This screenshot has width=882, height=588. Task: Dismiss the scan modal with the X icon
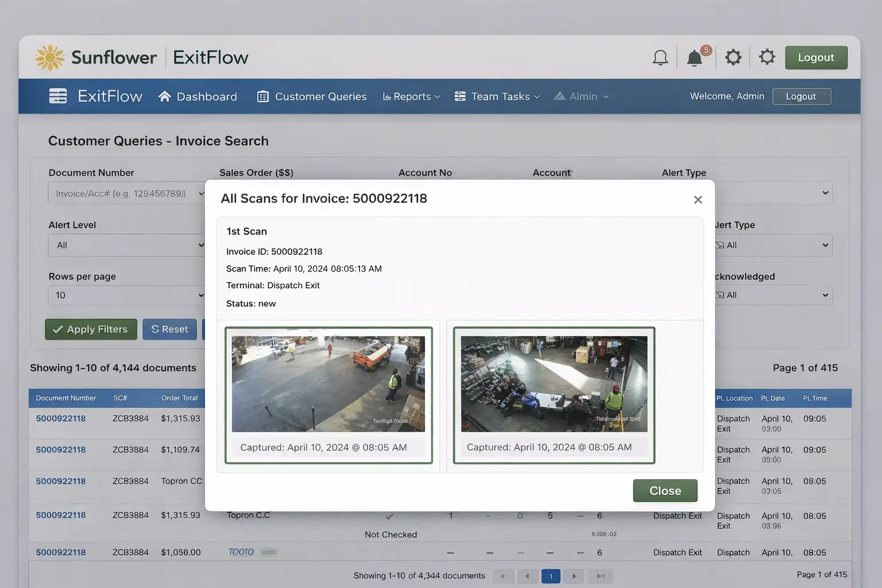[698, 199]
